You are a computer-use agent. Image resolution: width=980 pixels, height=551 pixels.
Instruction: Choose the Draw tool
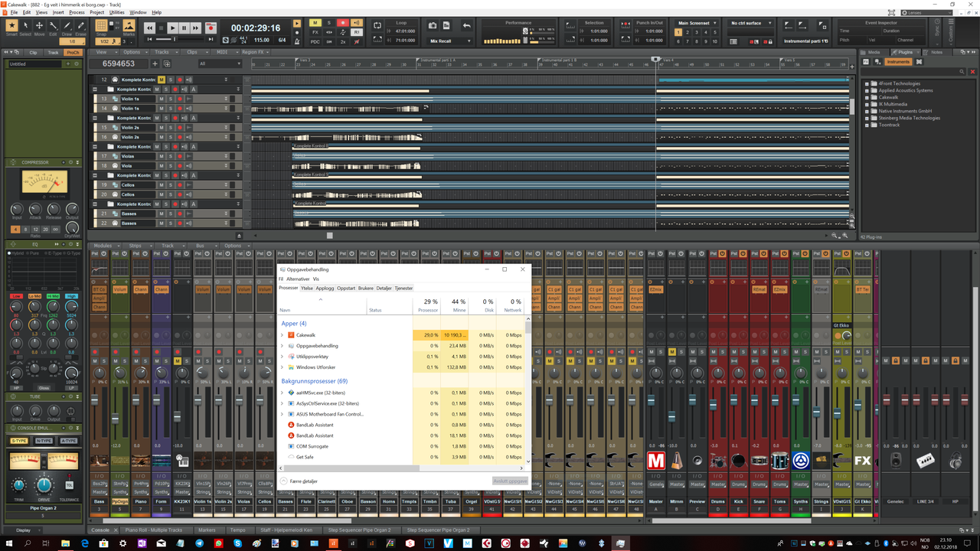tap(67, 27)
